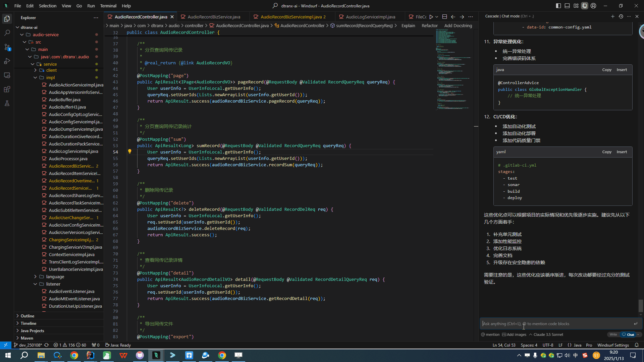Toggle primary side bar layout icon

click(x=558, y=6)
